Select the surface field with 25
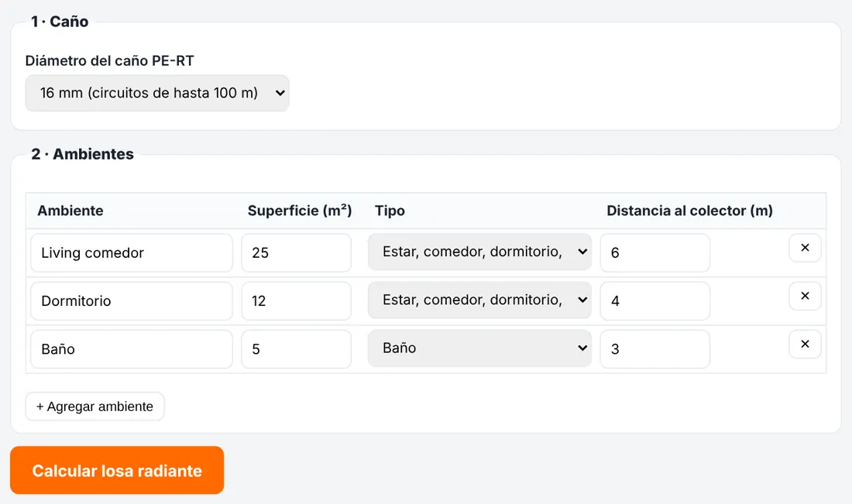 [x=296, y=252]
